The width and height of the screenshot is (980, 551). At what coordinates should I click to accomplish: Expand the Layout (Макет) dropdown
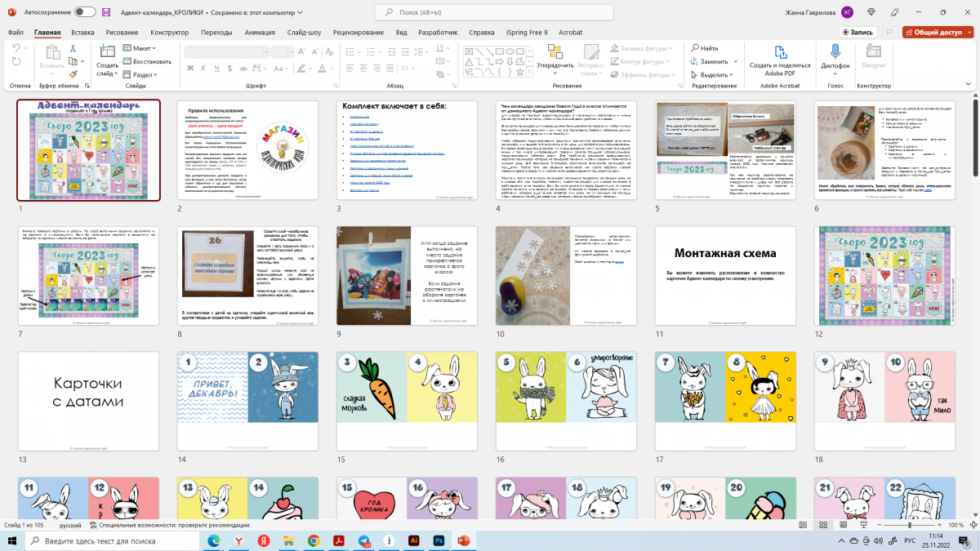point(140,48)
